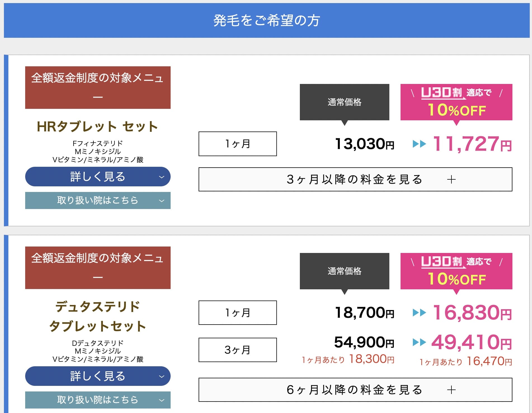This screenshot has height=413, width=532.
Task: Click plus icon on 6ヶ月以降 price bar
Action: coord(451,390)
